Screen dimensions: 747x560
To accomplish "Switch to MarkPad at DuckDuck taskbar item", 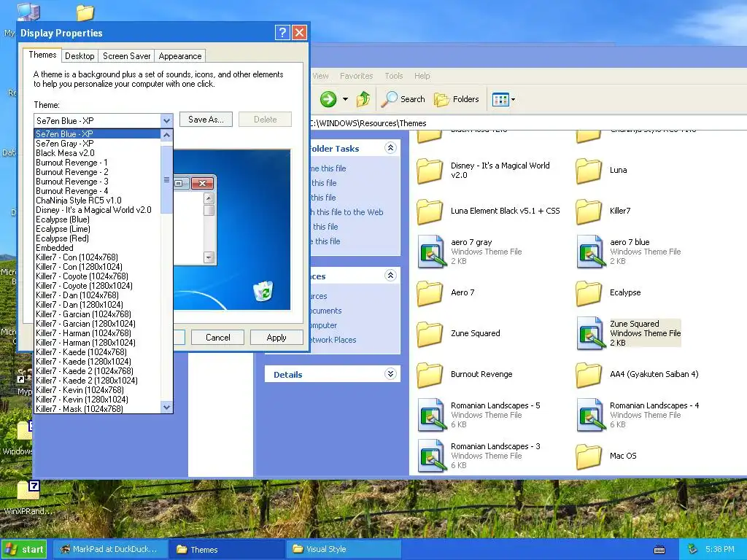I will [x=110, y=549].
